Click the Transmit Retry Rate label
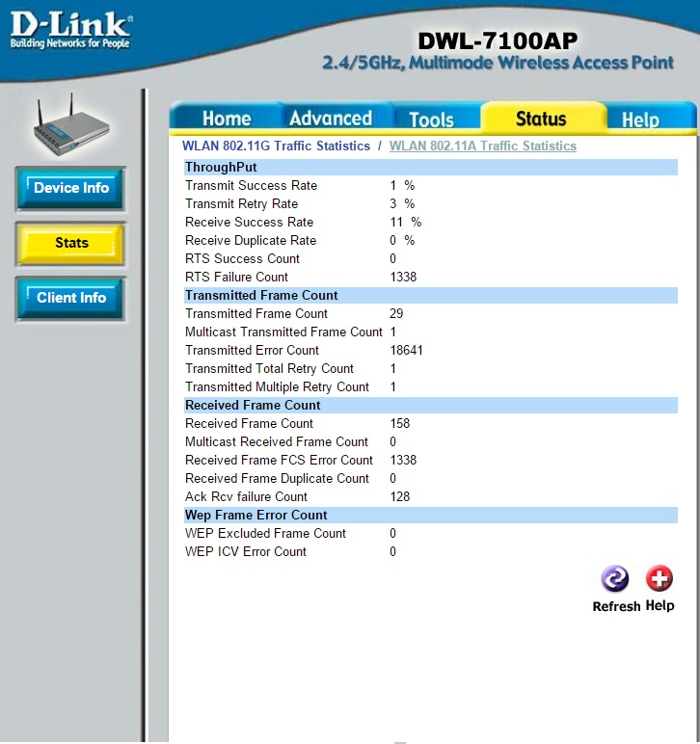 tap(242, 204)
